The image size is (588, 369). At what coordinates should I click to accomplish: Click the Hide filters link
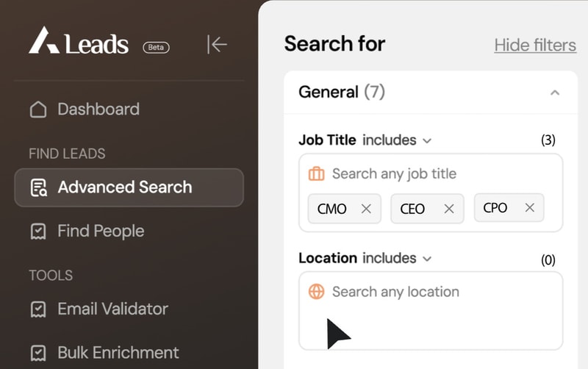[535, 45]
